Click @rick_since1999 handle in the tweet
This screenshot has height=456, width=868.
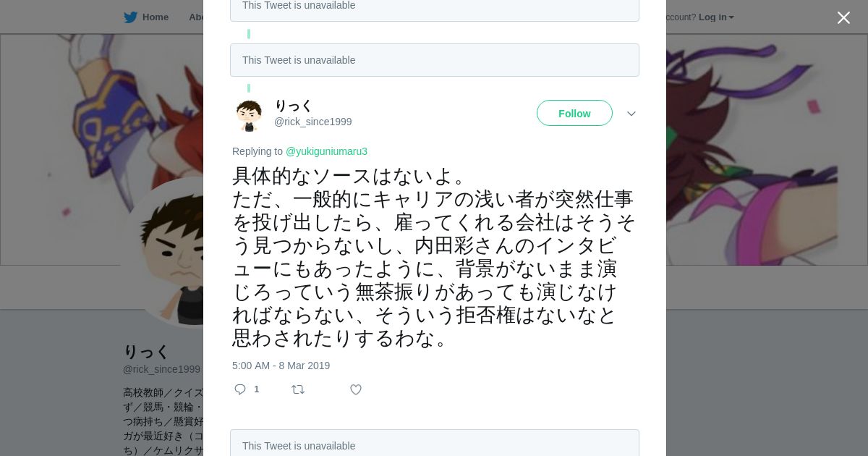pos(312,122)
